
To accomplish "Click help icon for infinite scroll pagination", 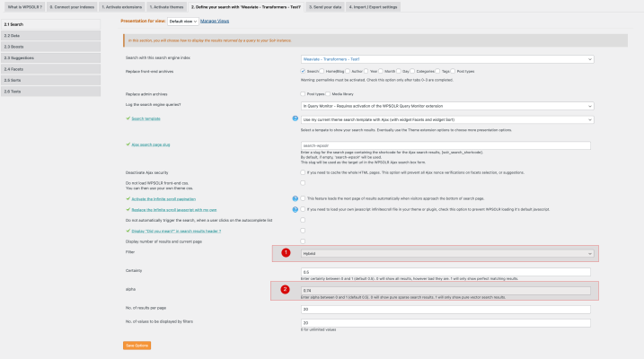I will (x=295, y=198).
